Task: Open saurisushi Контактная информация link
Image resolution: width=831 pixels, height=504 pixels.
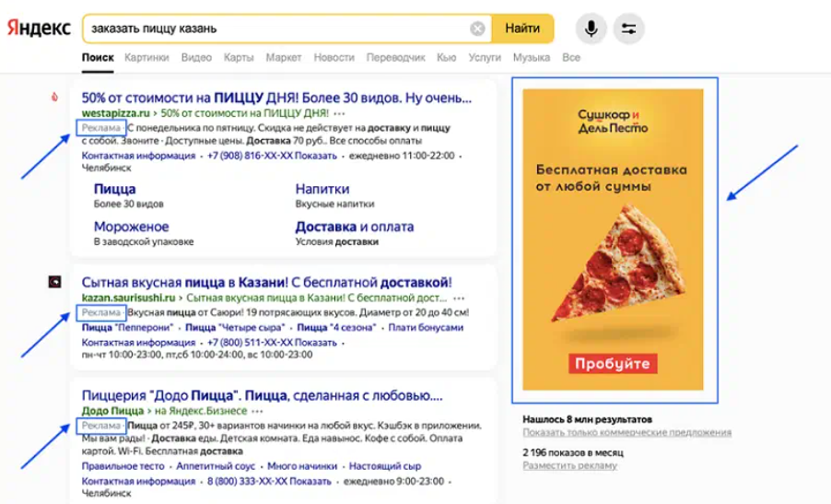Action: pyautogui.click(x=138, y=343)
